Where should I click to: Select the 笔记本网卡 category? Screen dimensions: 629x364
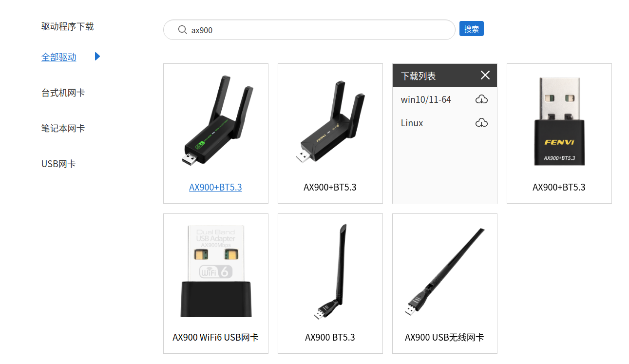[63, 128]
